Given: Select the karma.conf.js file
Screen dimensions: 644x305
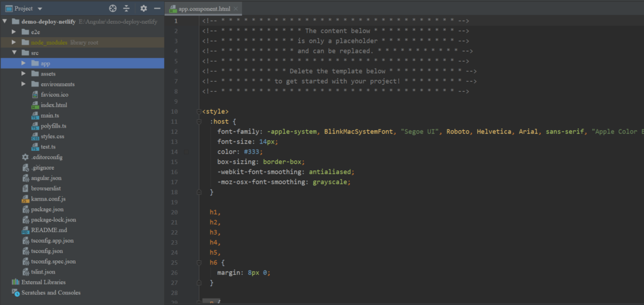Looking at the screenshot, I should coord(48,199).
